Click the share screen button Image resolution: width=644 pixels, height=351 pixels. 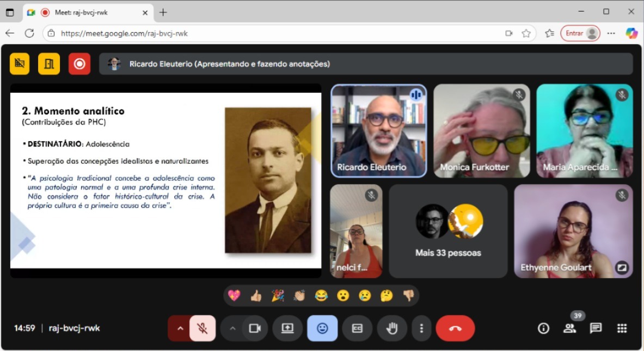pos(287,328)
